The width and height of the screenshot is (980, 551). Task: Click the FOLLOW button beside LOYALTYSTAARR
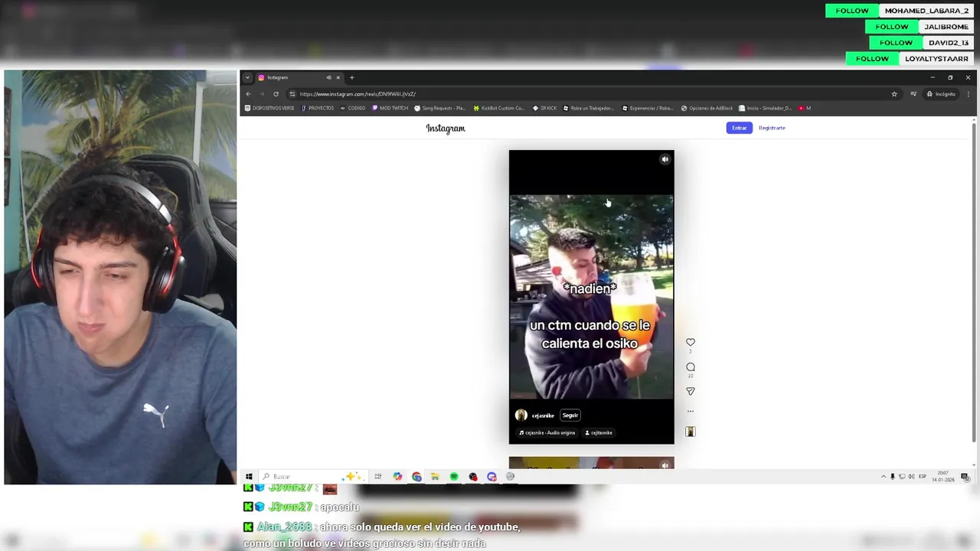click(x=872, y=59)
